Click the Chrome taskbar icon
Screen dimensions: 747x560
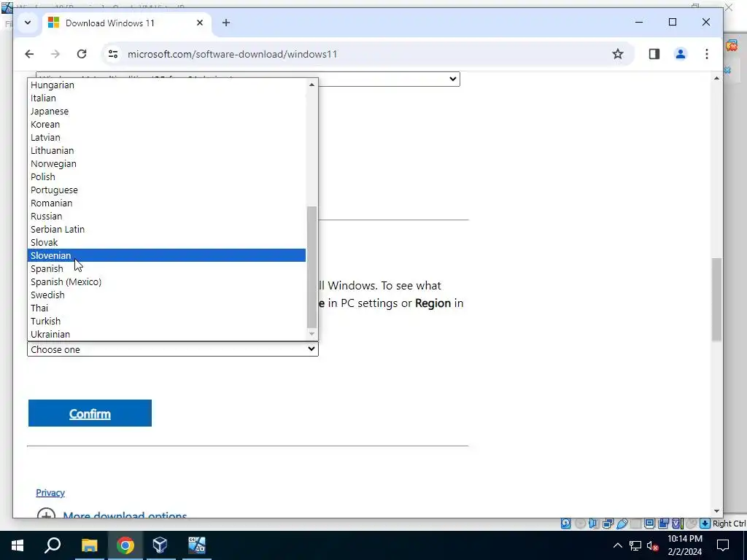125,545
